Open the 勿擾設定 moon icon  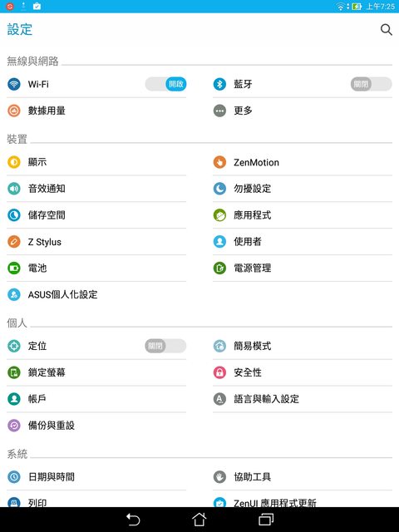219,189
